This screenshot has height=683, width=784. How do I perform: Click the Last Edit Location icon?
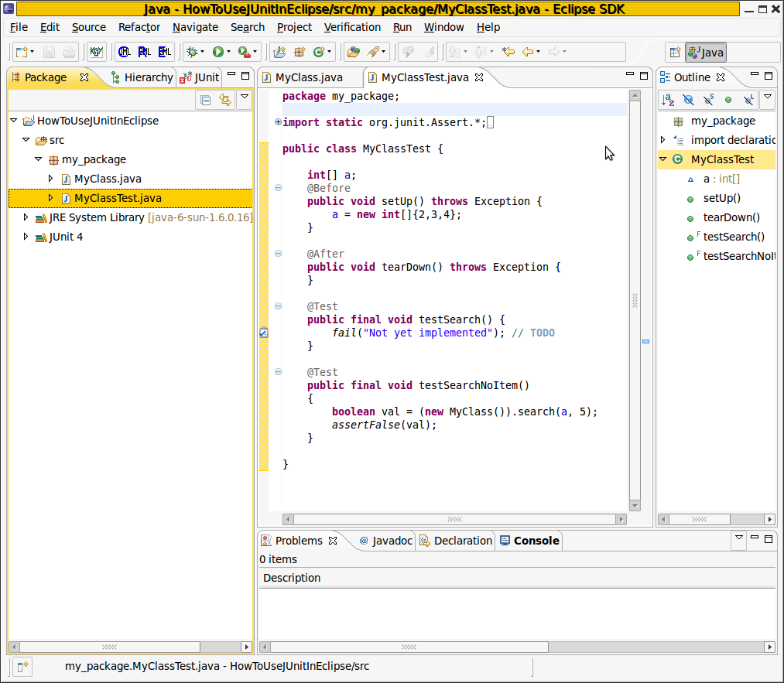(508, 52)
